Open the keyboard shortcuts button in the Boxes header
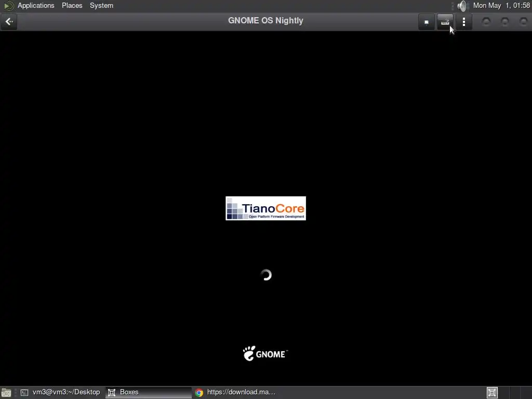The height and width of the screenshot is (399, 532). point(445,22)
